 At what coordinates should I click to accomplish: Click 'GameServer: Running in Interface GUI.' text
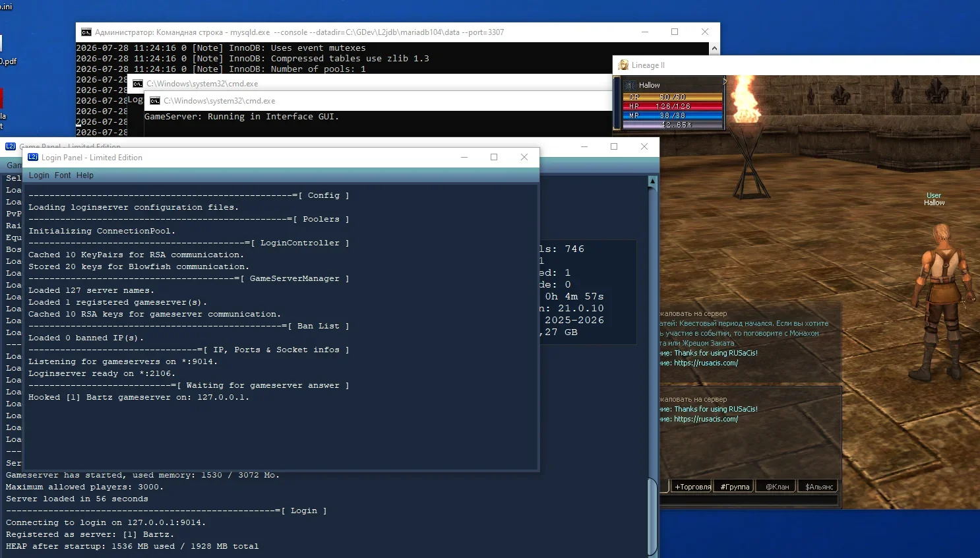click(242, 117)
